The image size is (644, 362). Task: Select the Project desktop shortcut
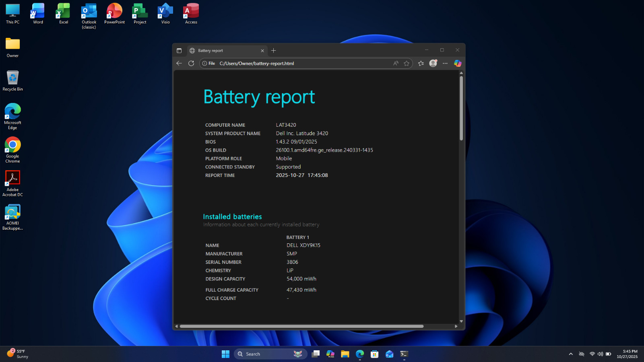140,14
